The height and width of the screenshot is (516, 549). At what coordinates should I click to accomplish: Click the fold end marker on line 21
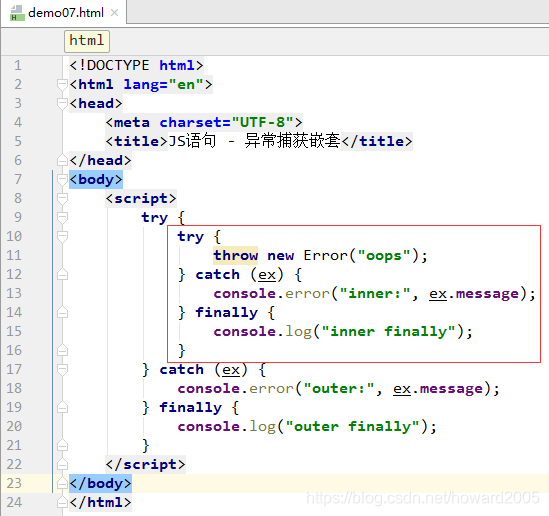coord(62,445)
